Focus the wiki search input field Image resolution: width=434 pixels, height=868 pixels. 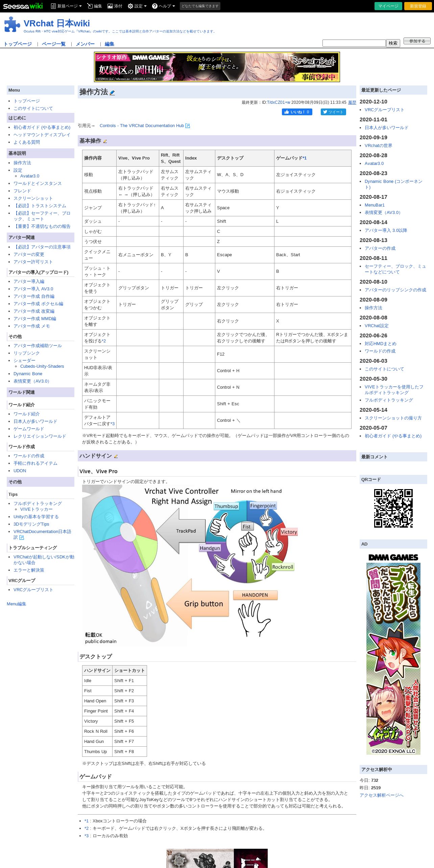coord(354,43)
